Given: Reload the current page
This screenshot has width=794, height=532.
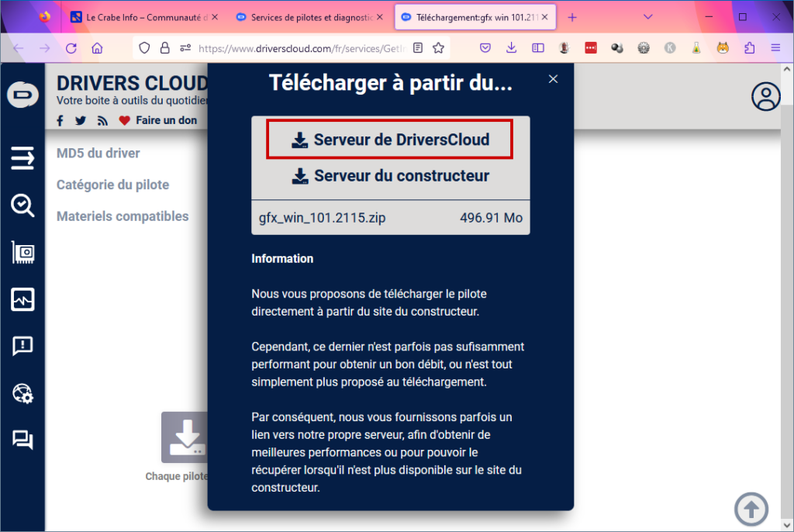Looking at the screenshot, I should click(x=71, y=48).
